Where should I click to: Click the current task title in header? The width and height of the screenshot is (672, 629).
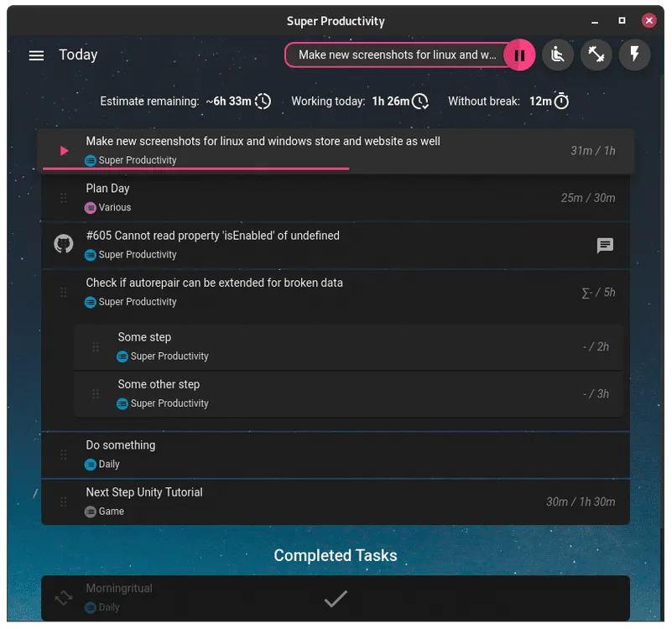[x=398, y=55]
